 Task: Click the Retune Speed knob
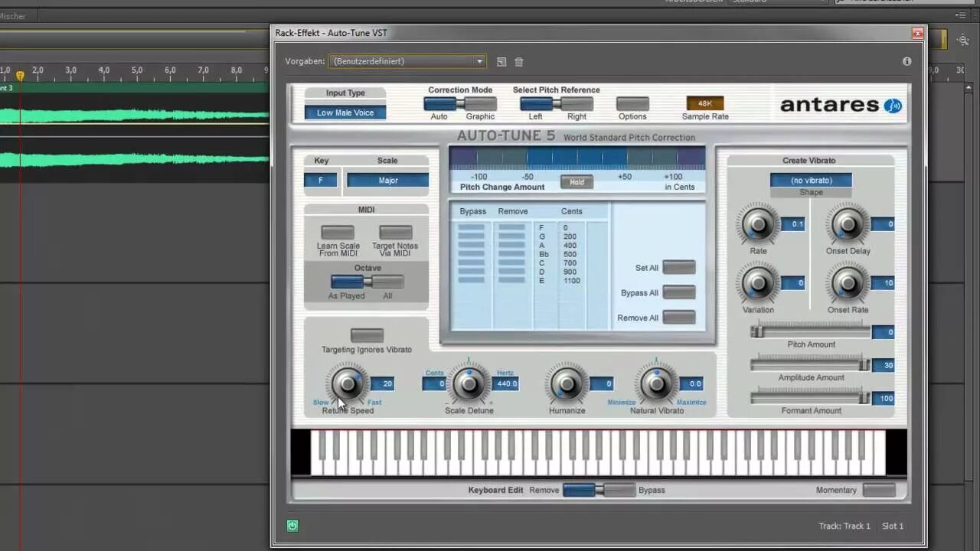pyautogui.click(x=348, y=383)
